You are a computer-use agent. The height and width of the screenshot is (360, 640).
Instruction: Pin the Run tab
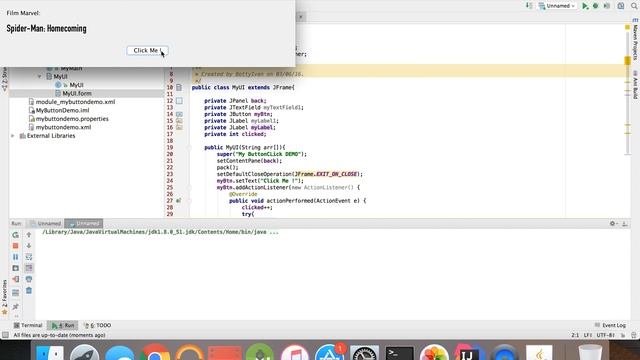[16, 306]
